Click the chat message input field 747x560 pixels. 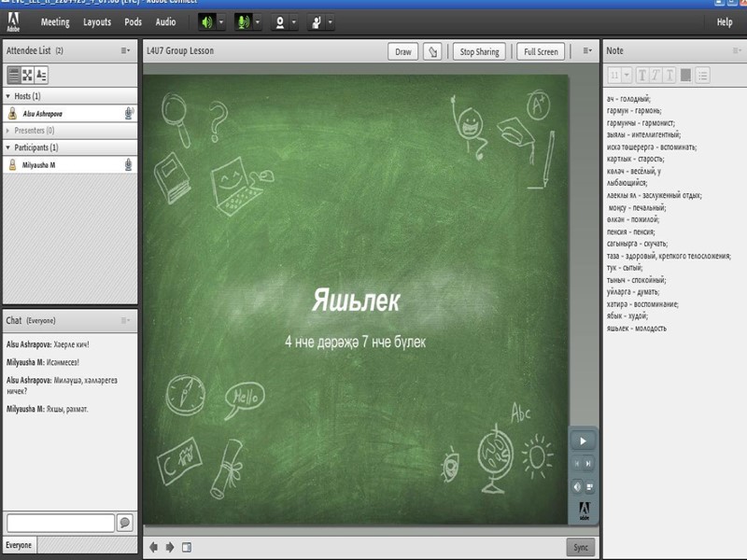[61, 523]
